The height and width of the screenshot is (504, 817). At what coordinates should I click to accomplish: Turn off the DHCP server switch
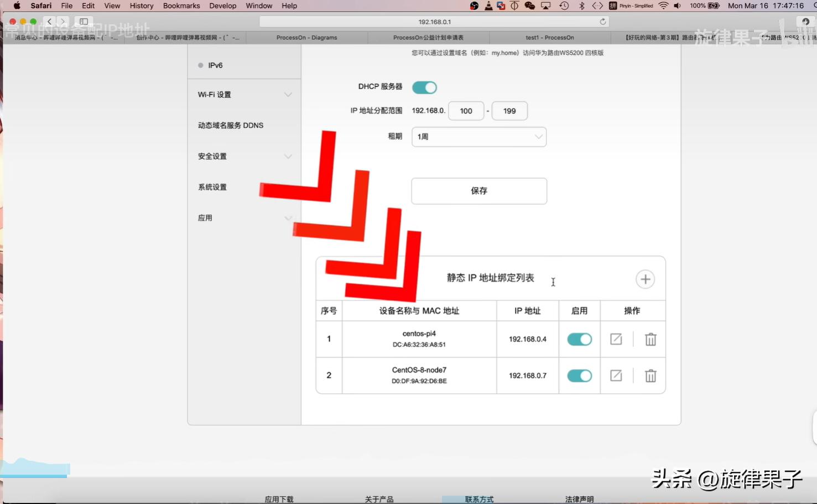pos(424,87)
